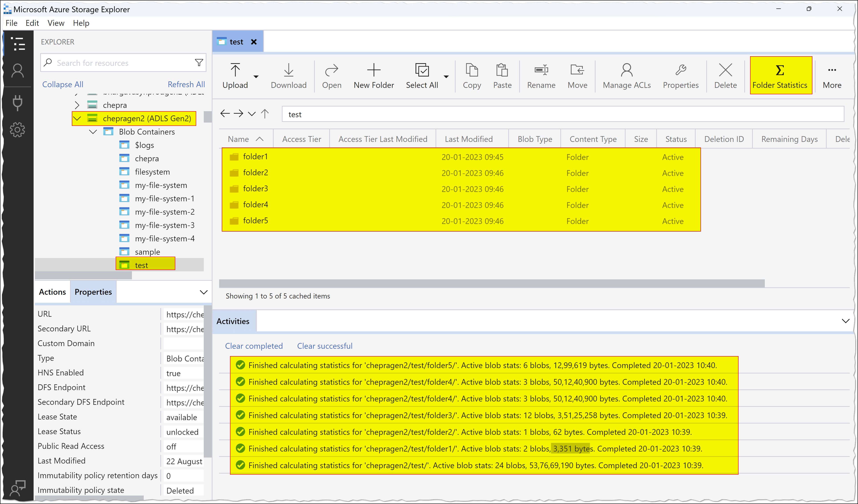This screenshot has width=858, height=504.
Task: Click the filter icon in search box
Action: click(x=199, y=63)
